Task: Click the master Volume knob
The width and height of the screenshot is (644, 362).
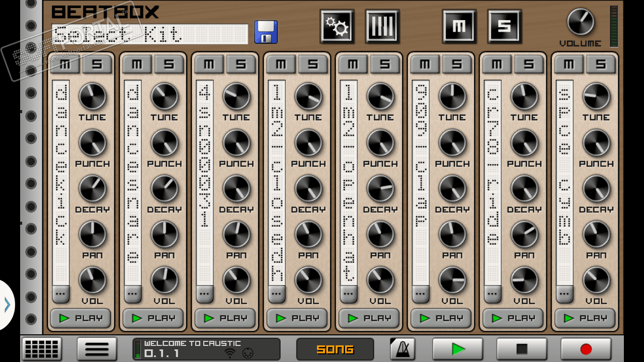Action: pyautogui.click(x=580, y=22)
